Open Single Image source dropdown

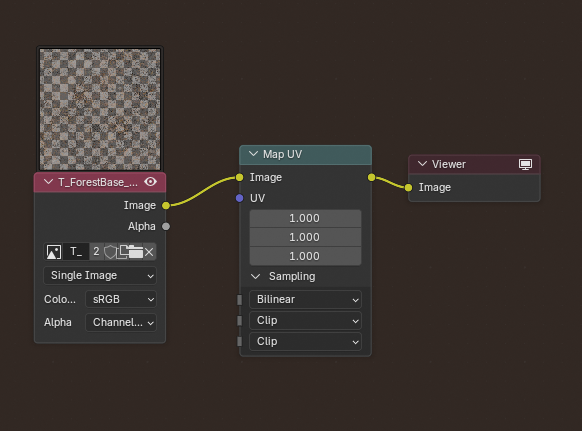pos(100,275)
